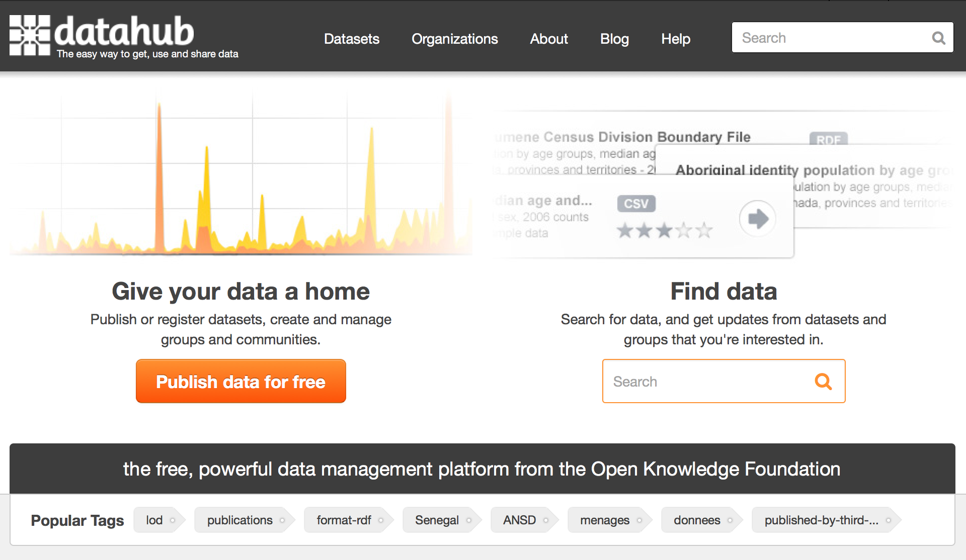966x560 pixels.
Task: Select the lod popular tag
Action: click(159, 520)
